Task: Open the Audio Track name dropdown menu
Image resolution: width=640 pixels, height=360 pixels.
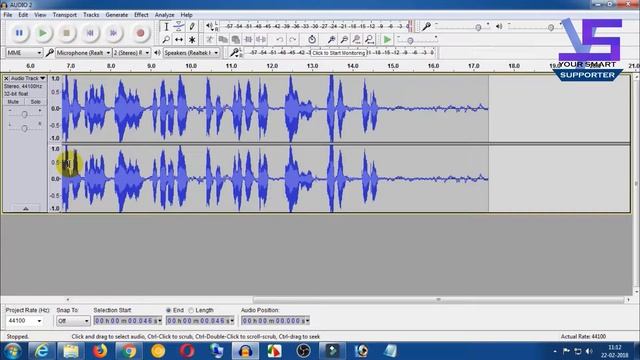Action: pos(28,78)
